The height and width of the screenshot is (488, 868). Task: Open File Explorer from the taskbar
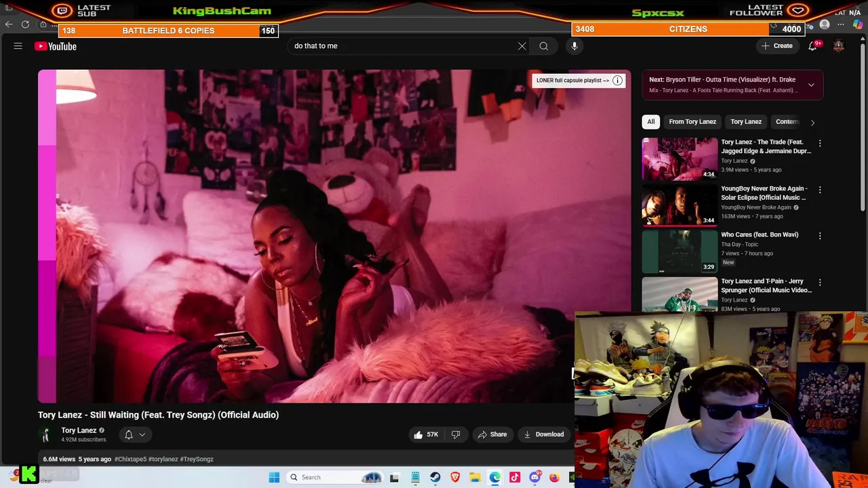(475, 477)
